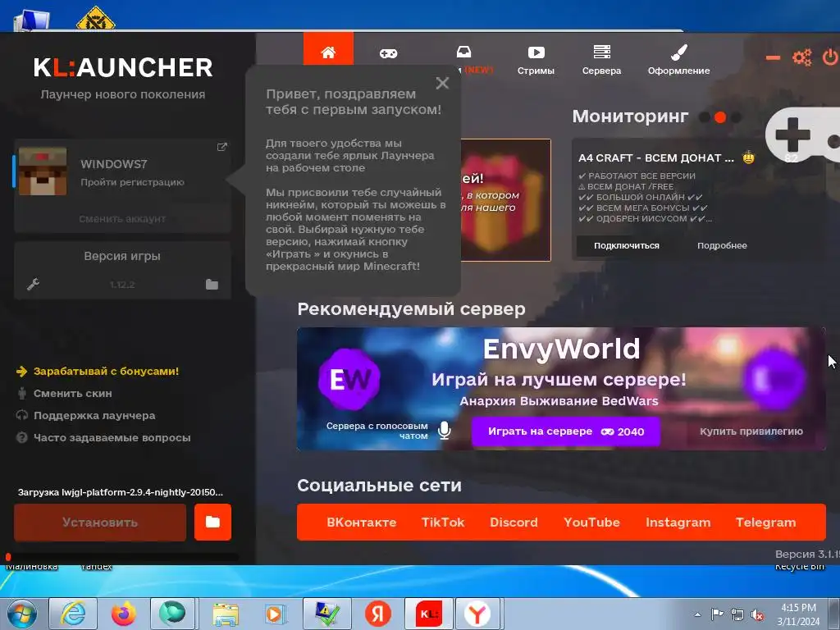Switch to the Стримы tab
Screen dimensions: 840x630
tap(536, 60)
